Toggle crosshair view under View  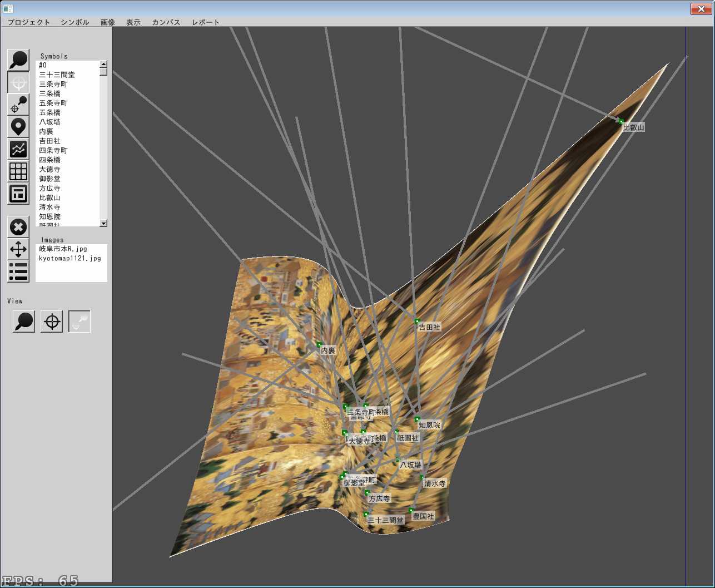point(52,322)
